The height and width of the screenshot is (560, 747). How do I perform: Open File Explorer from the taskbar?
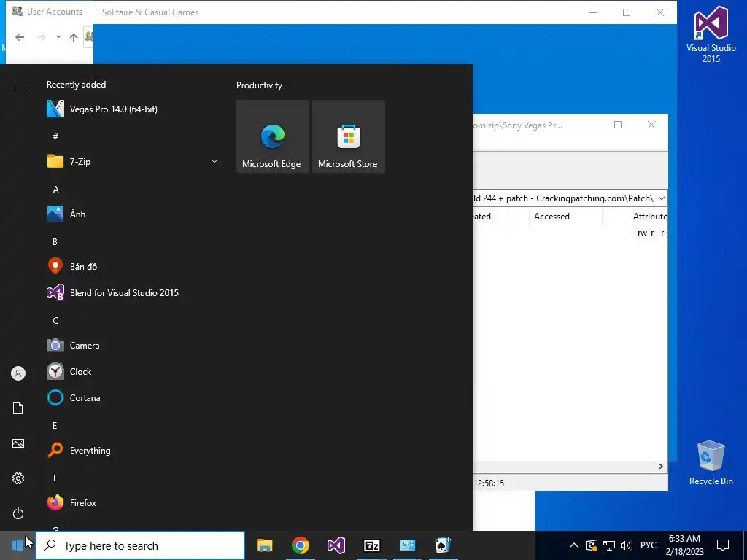tap(264, 545)
